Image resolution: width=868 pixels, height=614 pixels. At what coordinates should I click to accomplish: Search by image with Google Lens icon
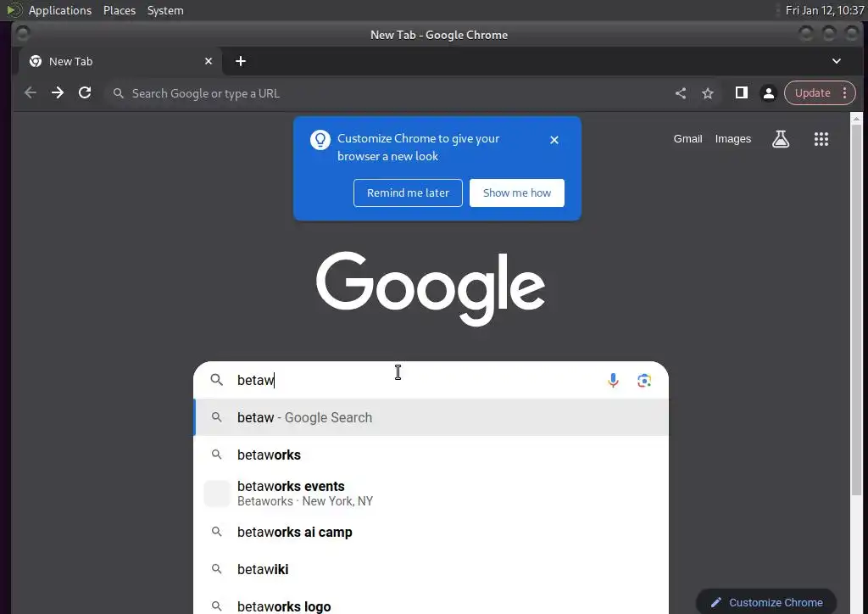coord(644,381)
